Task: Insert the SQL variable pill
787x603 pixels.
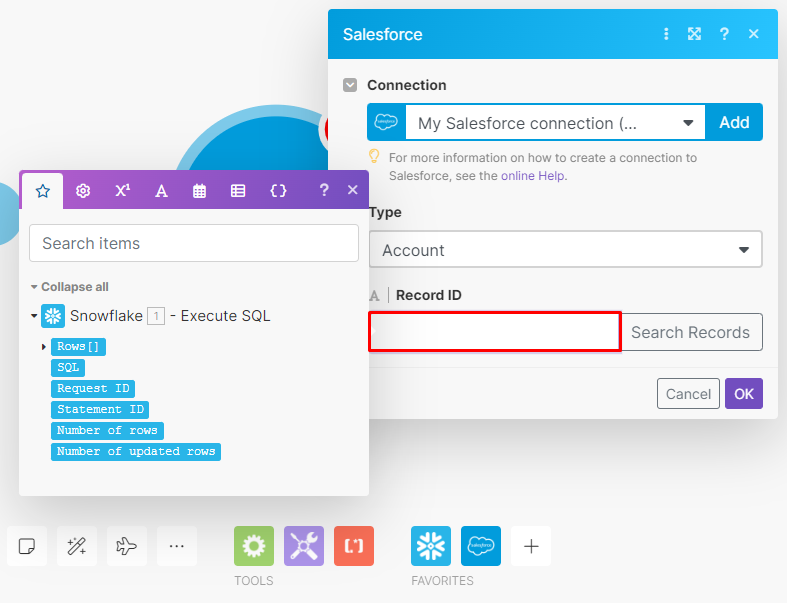Action: (x=68, y=368)
